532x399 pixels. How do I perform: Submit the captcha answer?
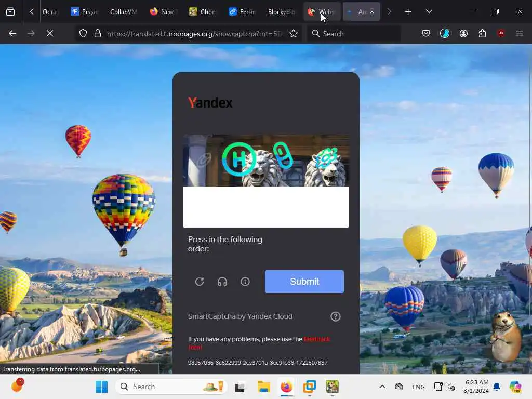(x=304, y=282)
